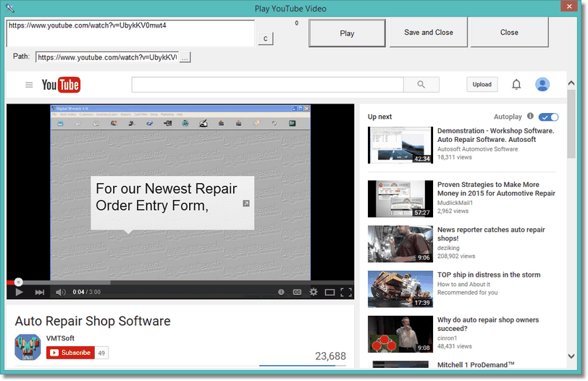Enter fullscreen video mode

(346, 292)
